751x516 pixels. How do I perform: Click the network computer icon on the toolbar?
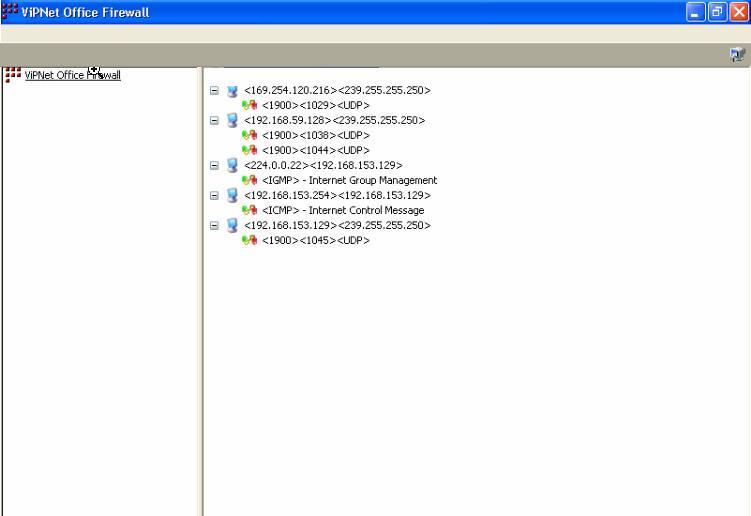point(738,55)
